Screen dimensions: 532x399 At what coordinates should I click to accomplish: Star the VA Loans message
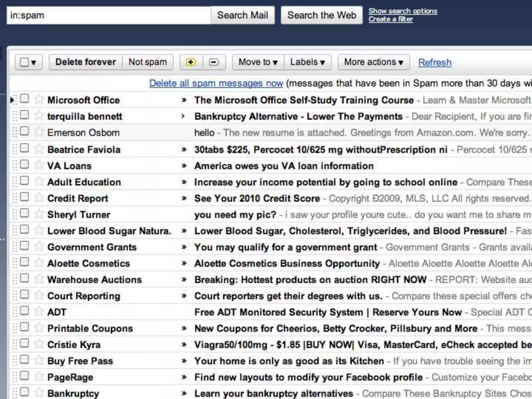39,165
